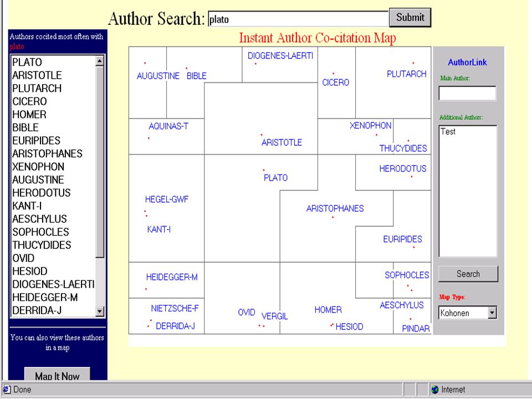Click CICERO label on the map
Viewport: 532px width, 399px height.
336,83
